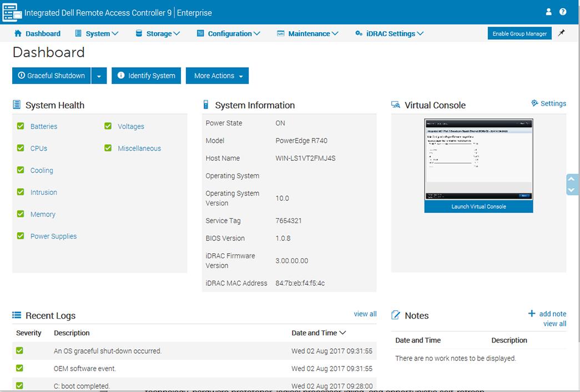Sort logs by Date and Time chevron

[342, 333]
